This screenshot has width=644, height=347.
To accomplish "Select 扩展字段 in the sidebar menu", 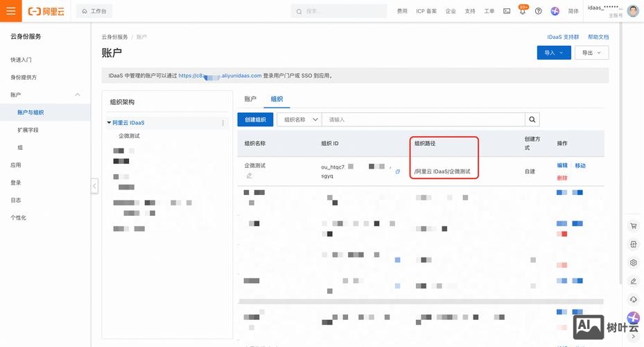I will [28, 130].
